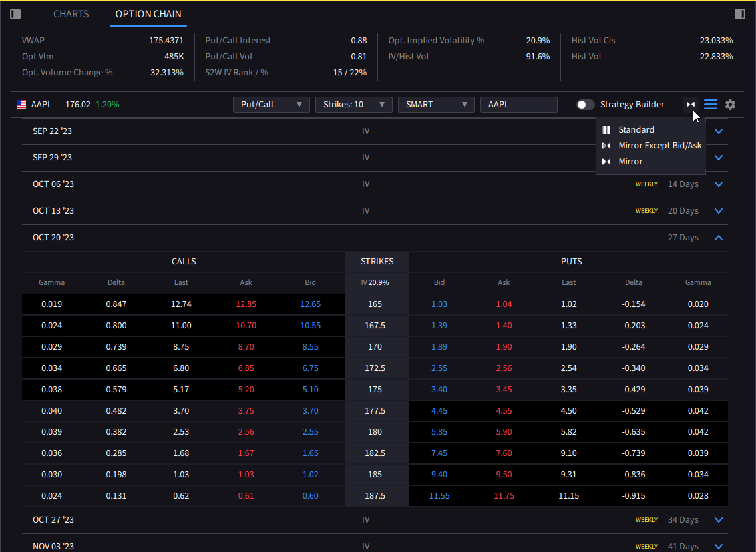Click the left sidebar panel toggle icon
This screenshot has width=756, height=552.
pyautogui.click(x=15, y=14)
